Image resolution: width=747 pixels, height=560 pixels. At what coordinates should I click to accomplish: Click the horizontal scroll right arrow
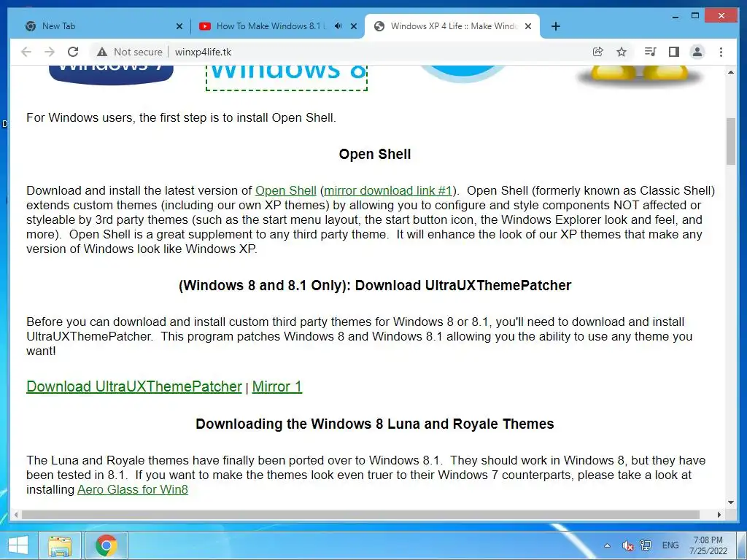click(x=719, y=515)
